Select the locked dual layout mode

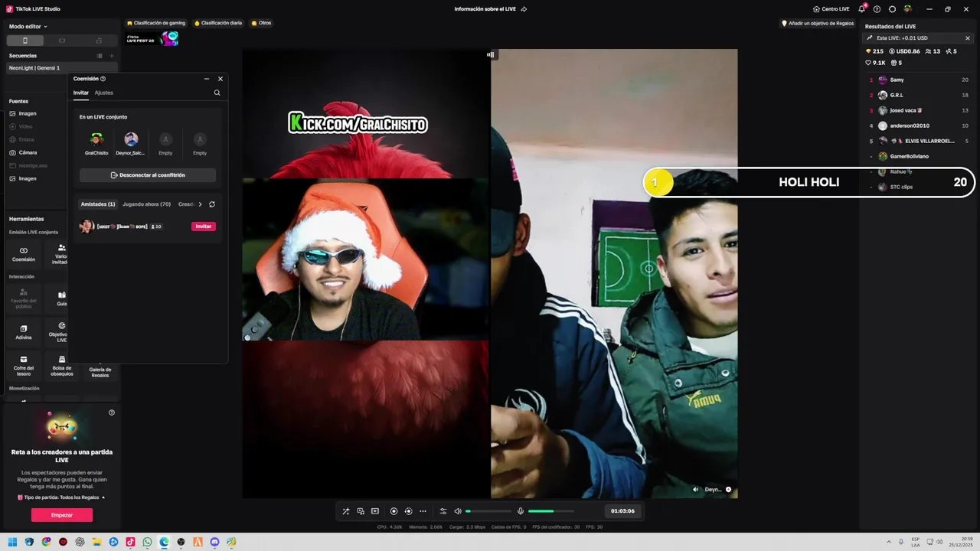[99, 41]
